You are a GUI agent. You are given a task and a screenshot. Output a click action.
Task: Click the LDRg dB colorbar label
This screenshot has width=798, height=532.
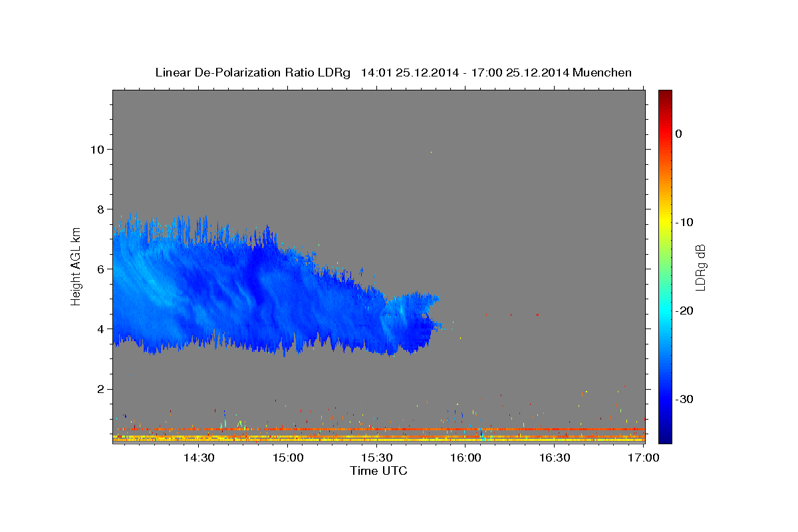point(700,267)
